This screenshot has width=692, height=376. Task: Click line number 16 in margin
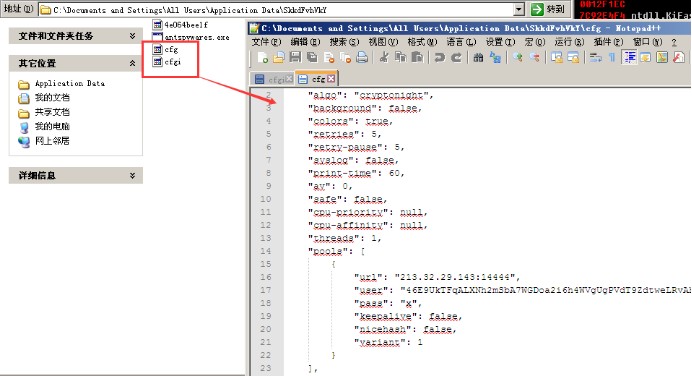(266, 277)
